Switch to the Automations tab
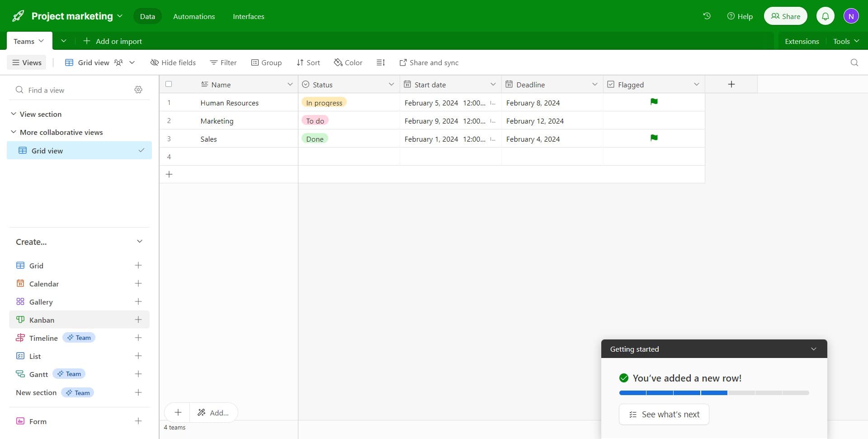The height and width of the screenshot is (439, 868). click(193, 16)
